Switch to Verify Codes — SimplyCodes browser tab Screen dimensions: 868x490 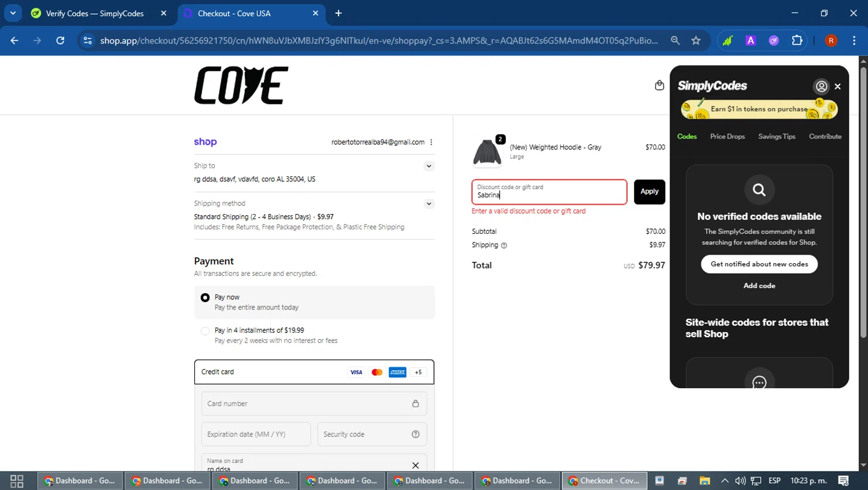[x=95, y=13]
